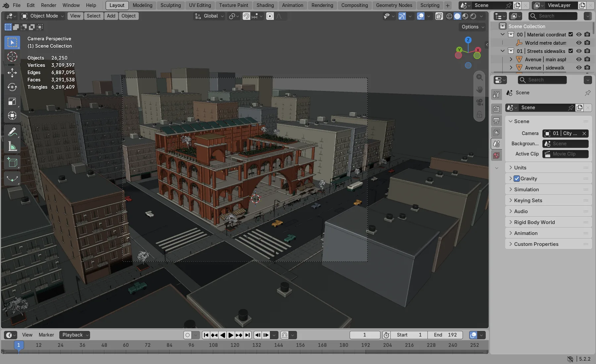Select the Measure tool
The height and width of the screenshot is (364, 596).
tap(12, 146)
